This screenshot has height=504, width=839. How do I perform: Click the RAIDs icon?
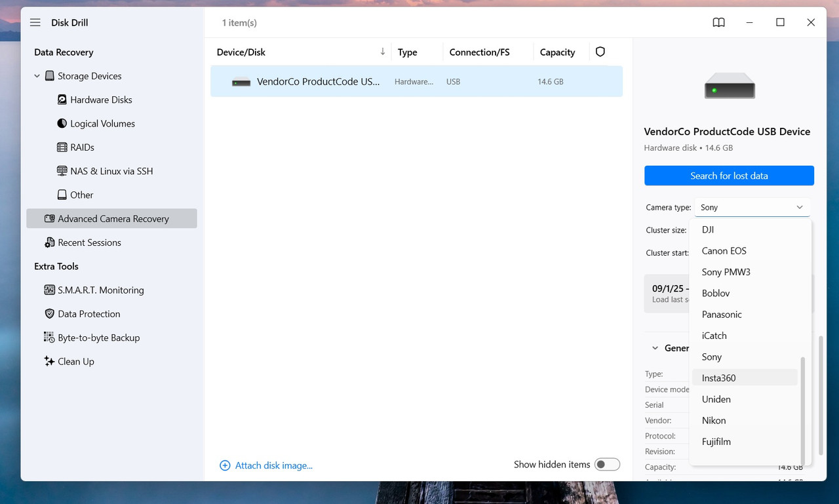click(x=62, y=147)
